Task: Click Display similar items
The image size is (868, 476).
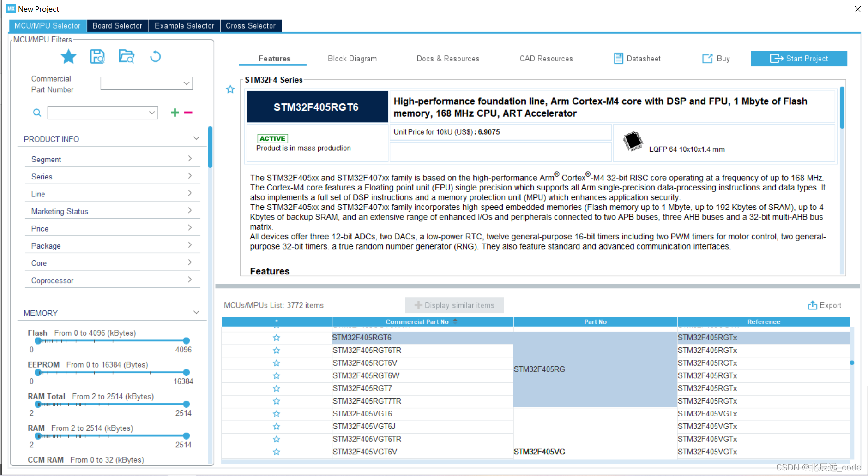Action: point(454,305)
